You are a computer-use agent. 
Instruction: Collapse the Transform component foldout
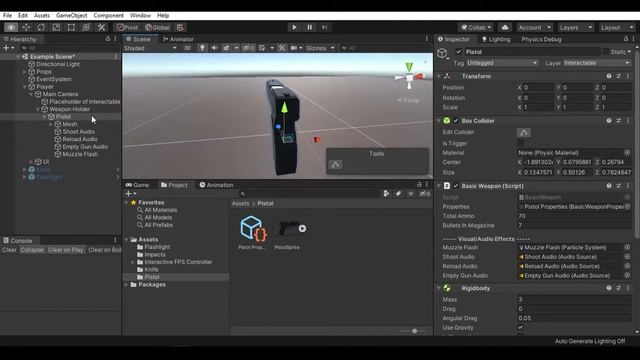click(439, 76)
